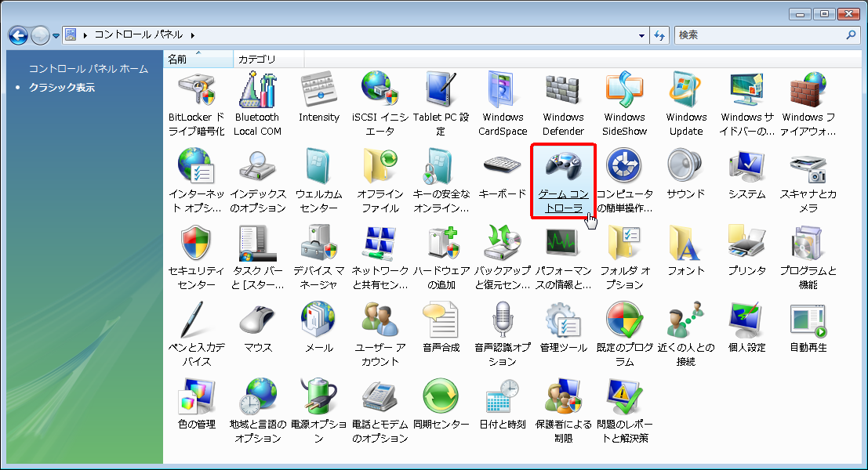Open Bluetooth Local COM
This screenshot has height=470, width=868.
pos(257,103)
